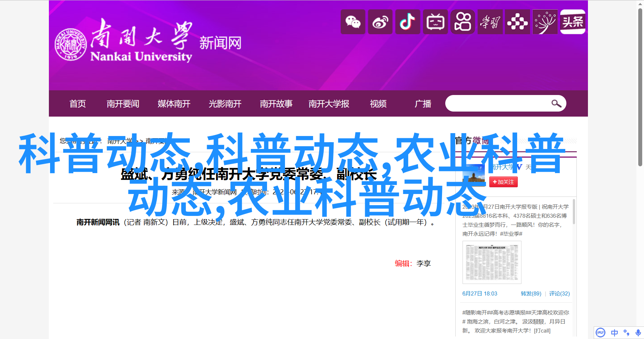Click the iFLY input method icon
The width and height of the screenshot is (644, 339).
601,333
